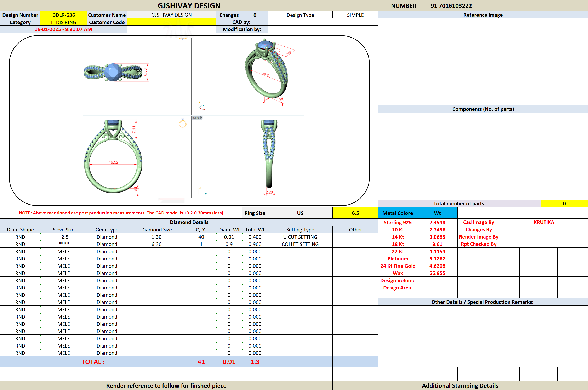Select the 22 Kt weight 4.1154

(437, 251)
